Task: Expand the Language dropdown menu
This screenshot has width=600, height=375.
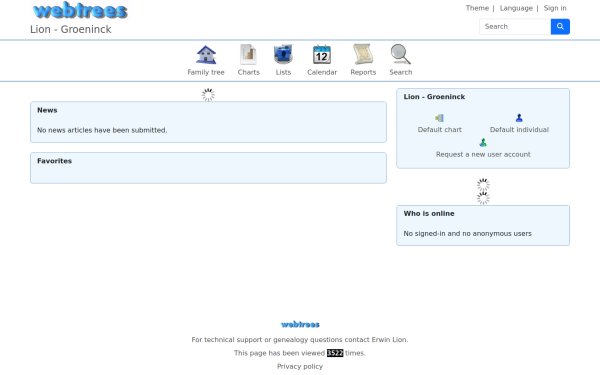Action: pos(516,8)
